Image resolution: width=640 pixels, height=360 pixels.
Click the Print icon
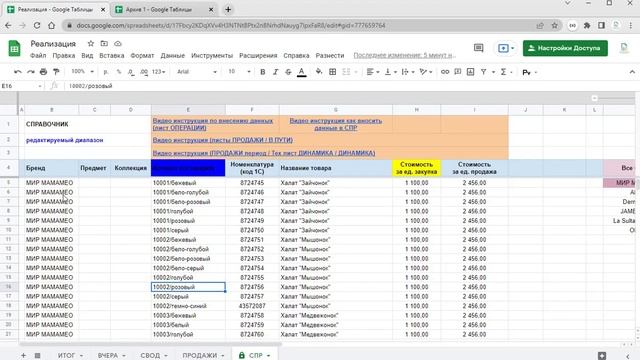[x=43, y=72]
